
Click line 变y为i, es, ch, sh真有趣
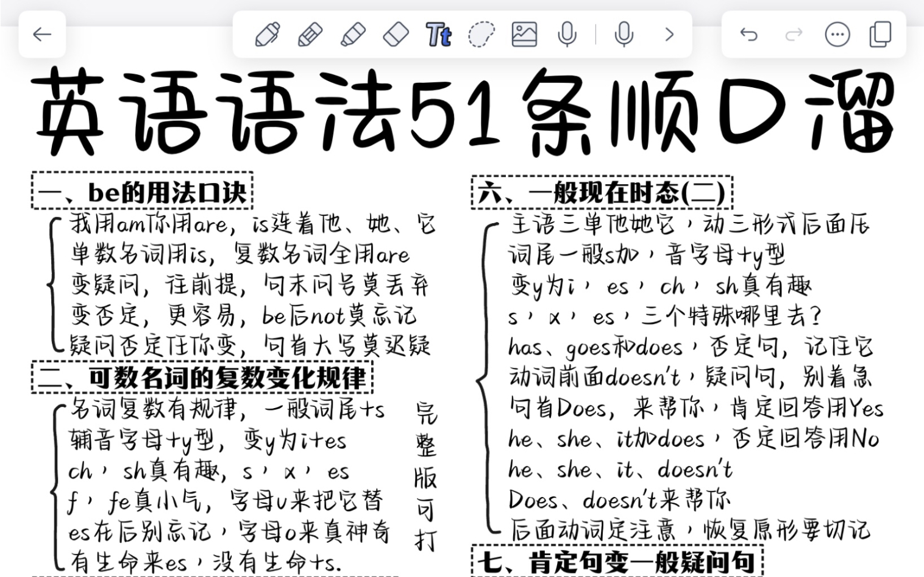click(x=661, y=285)
